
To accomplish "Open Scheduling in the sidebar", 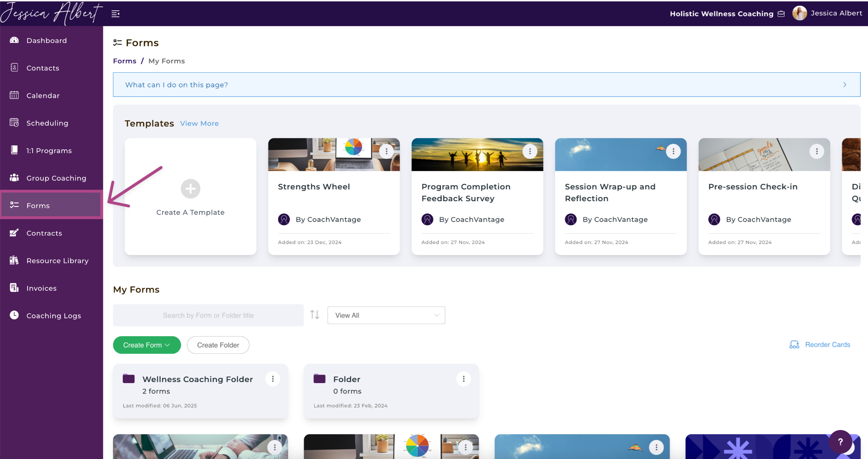I will [52, 123].
